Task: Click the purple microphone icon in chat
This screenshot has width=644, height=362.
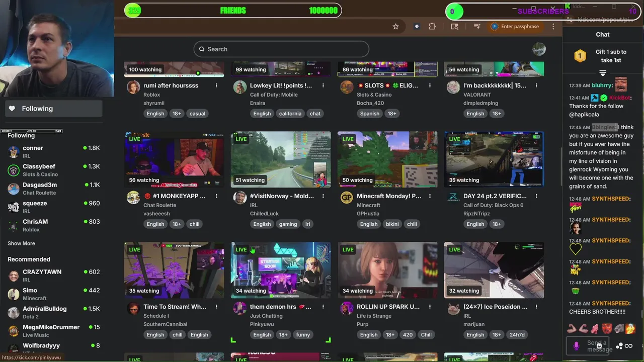Action: tap(577, 346)
